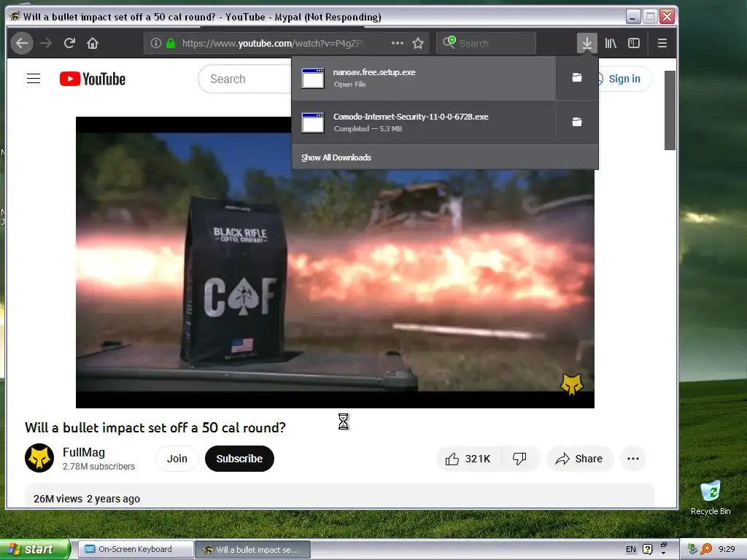Open more actions three-dot button under video
This screenshot has width=747, height=560.
(x=633, y=459)
